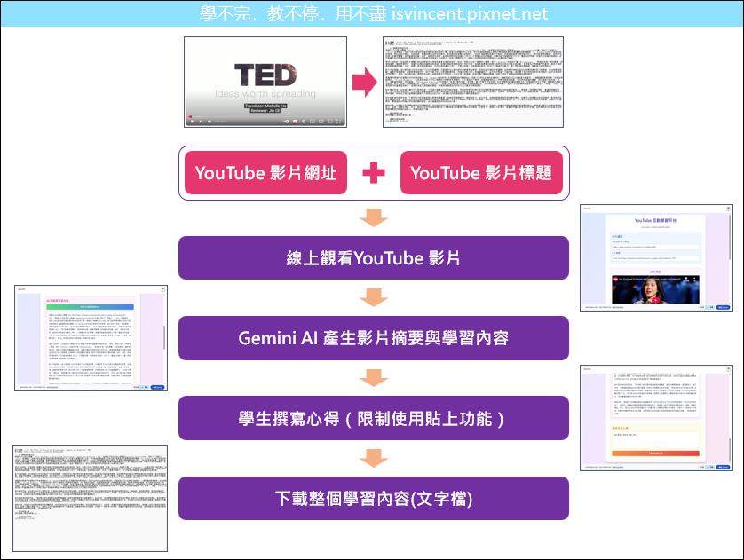Click the scrollbar in the learning-notes window
The width and height of the screenshot is (744, 560).
730,450
